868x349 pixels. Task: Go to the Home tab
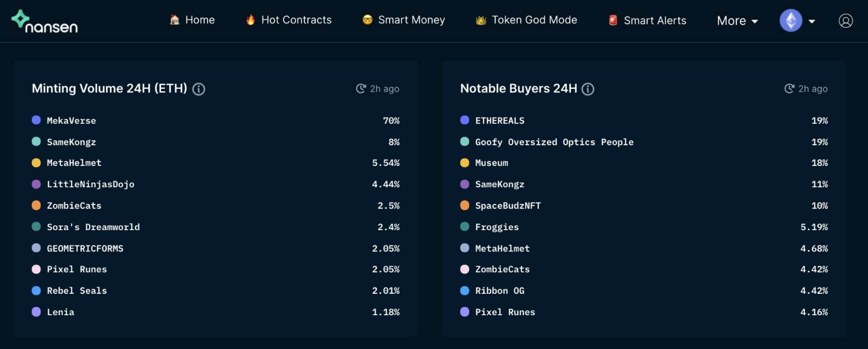[192, 20]
